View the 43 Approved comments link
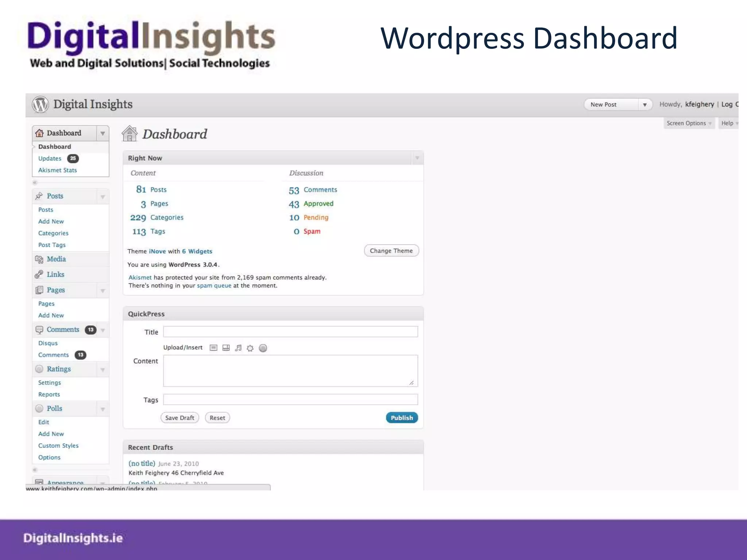Image resolution: width=747 pixels, height=560 pixels. [x=311, y=204]
